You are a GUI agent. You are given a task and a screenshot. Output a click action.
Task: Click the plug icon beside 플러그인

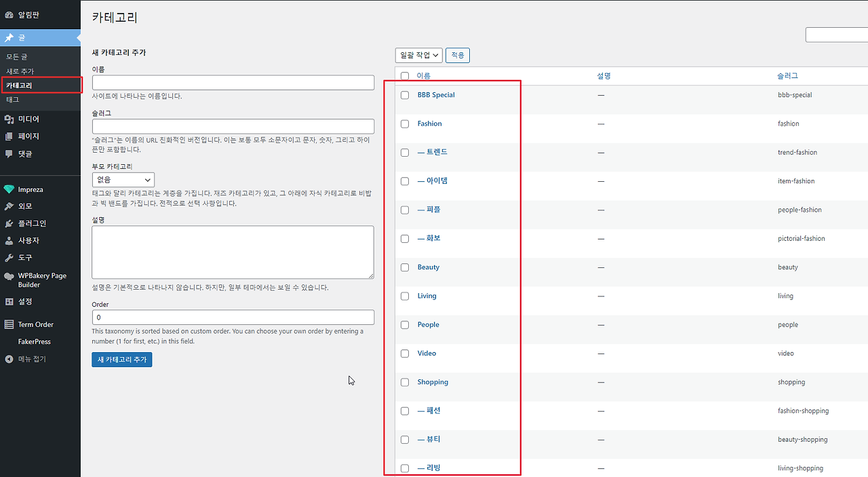(9, 223)
